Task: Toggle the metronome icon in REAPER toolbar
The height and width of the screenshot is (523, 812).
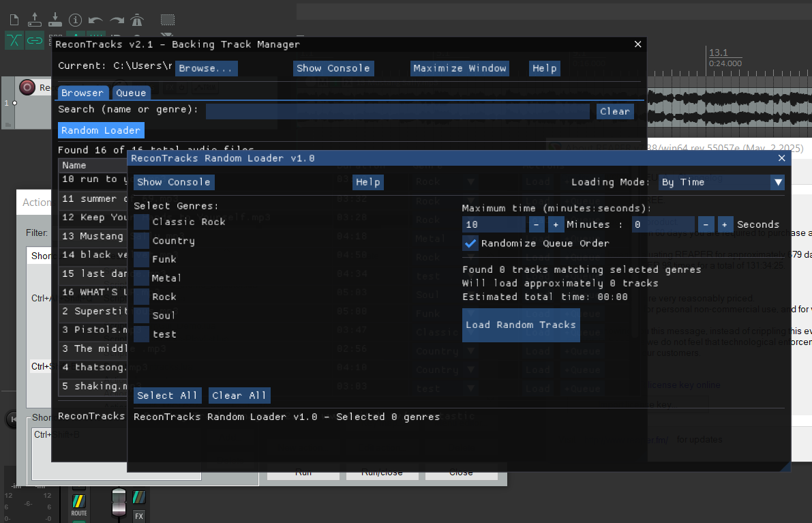Action: [137, 20]
